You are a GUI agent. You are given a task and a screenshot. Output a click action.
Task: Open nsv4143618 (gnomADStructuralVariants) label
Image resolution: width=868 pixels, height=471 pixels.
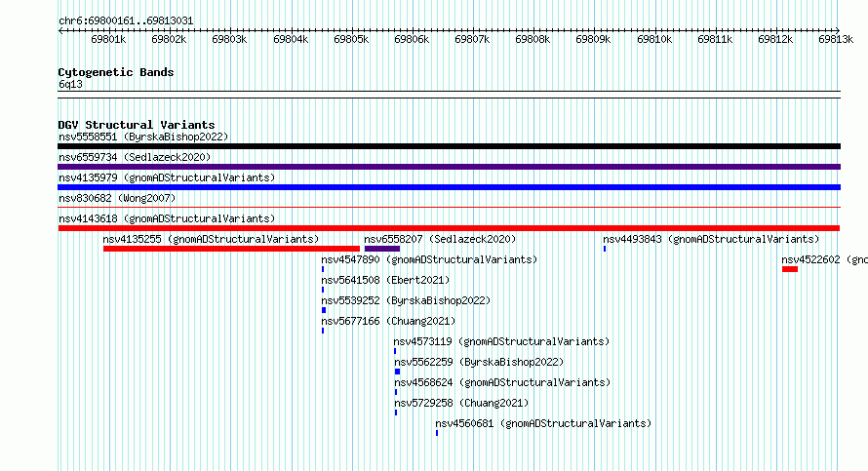167,218
